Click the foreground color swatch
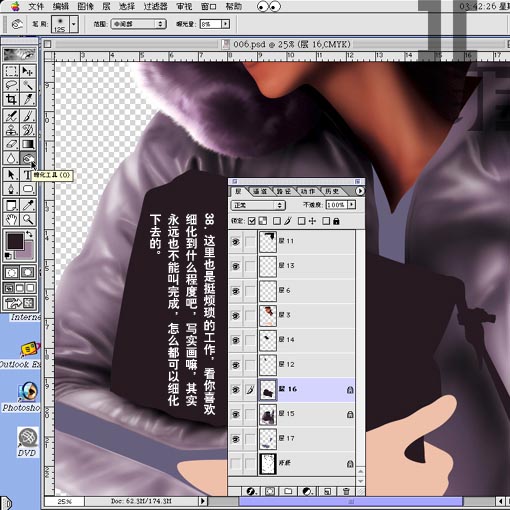 (15, 241)
